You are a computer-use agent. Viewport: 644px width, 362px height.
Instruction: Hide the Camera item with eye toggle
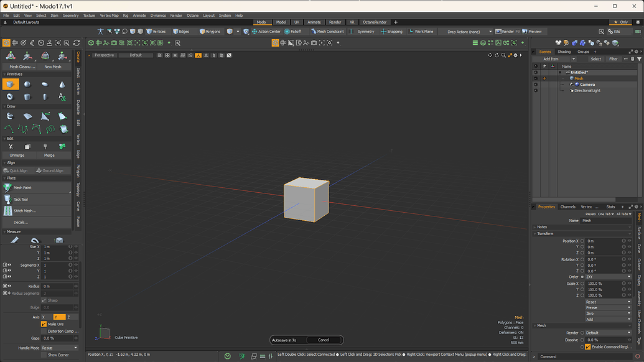[x=536, y=84]
